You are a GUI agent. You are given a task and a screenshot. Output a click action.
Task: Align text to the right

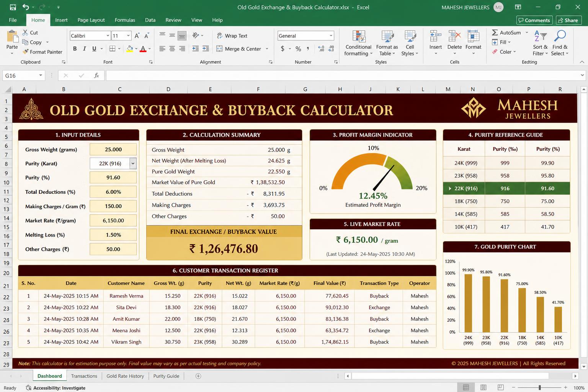(182, 49)
